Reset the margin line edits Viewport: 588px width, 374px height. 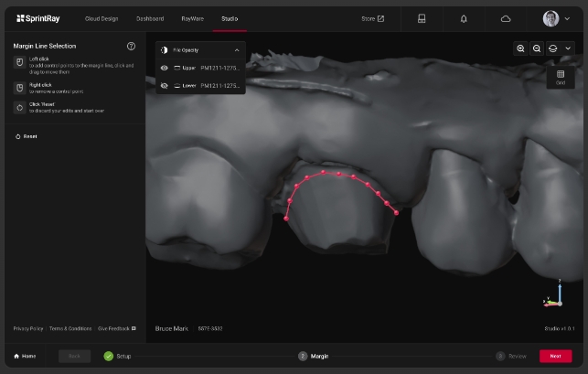26,136
